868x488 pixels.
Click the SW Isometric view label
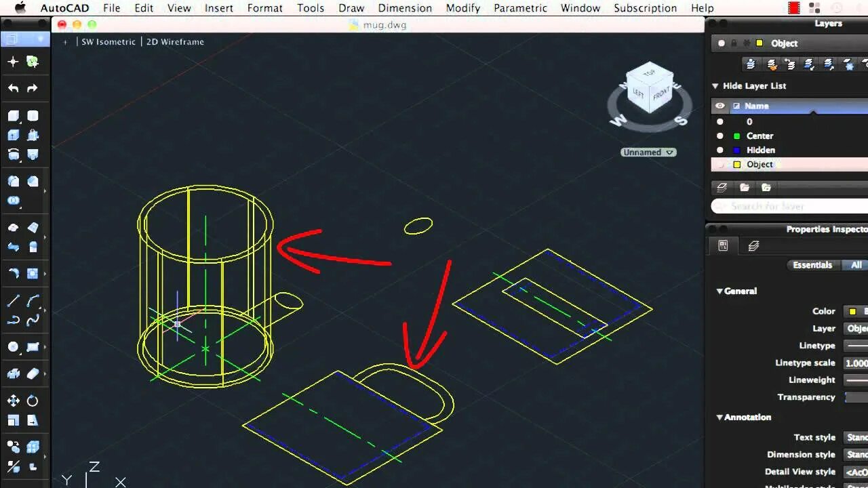(108, 41)
